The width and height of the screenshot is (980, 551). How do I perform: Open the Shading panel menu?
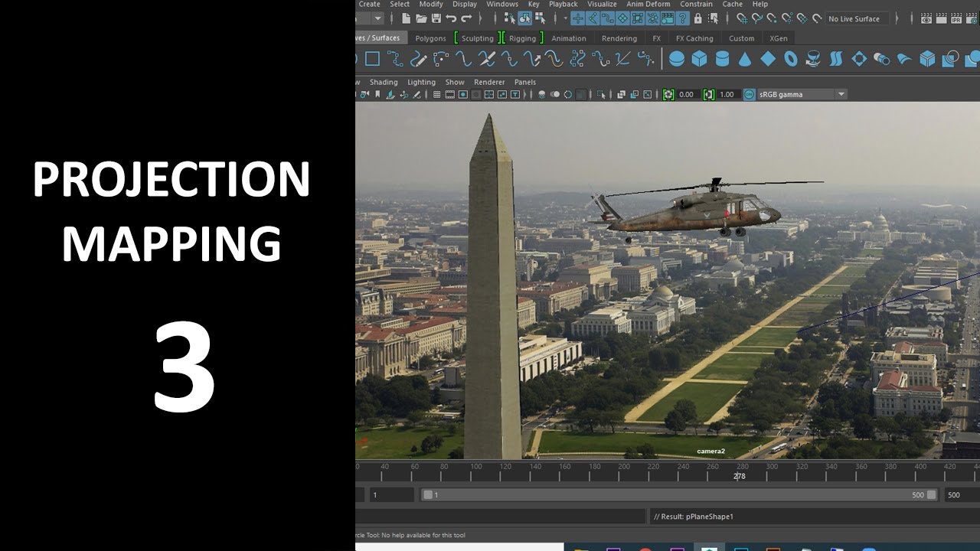pos(384,82)
